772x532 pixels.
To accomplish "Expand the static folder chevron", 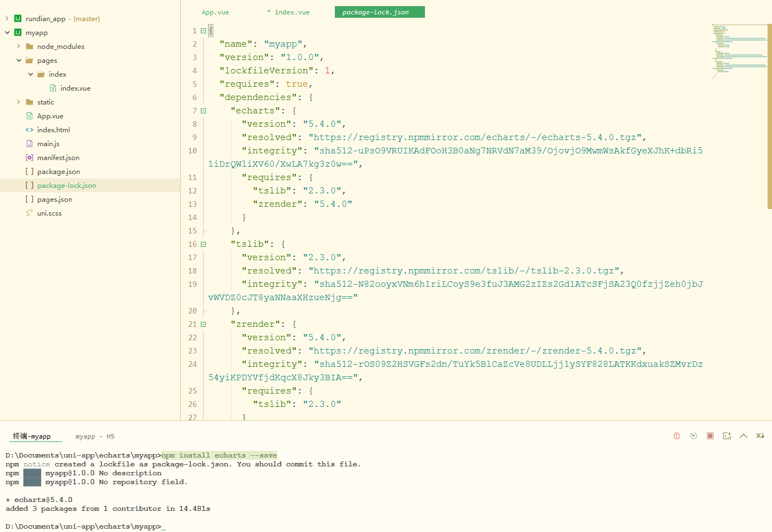I will (18, 102).
